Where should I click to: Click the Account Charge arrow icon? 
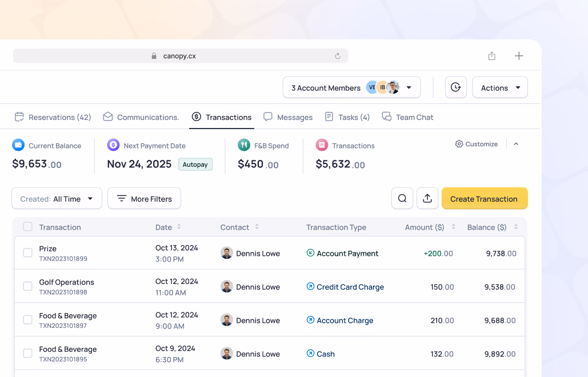(x=310, y=320)
